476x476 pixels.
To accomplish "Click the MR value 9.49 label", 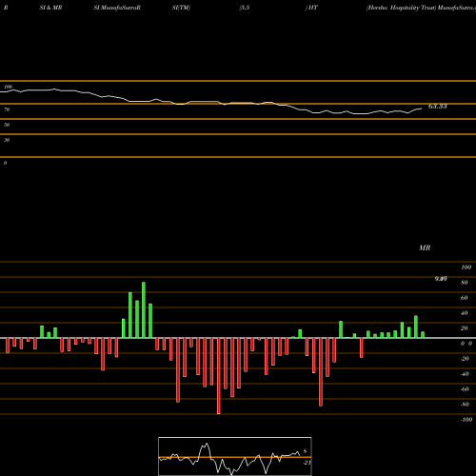I will click(441, 279).
